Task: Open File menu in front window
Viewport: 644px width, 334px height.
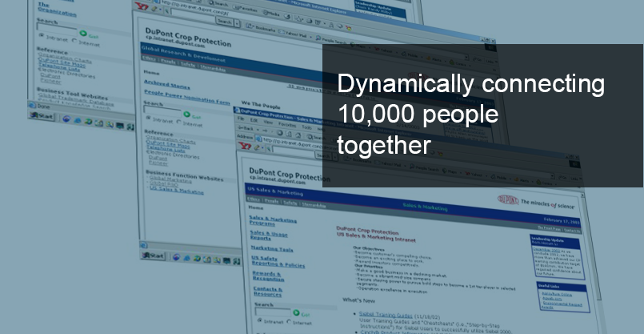Action: point(241,118)
